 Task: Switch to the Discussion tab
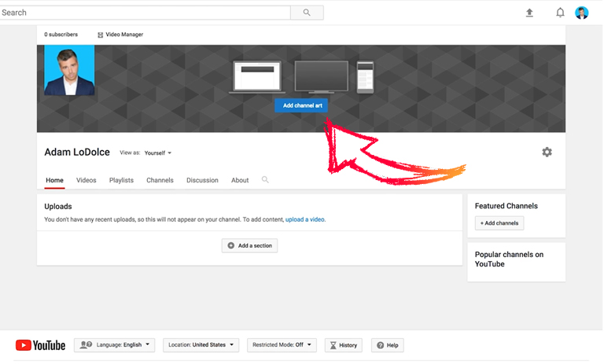[202, 180]
